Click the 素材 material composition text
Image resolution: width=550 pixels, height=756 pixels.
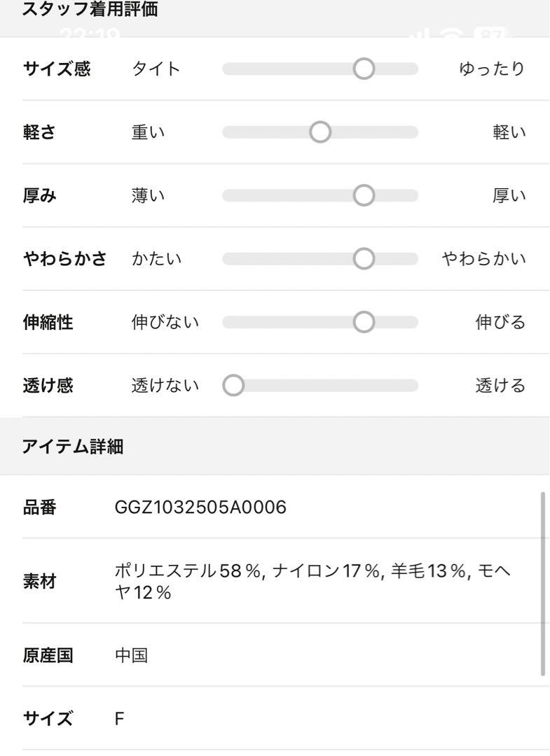click(x=312, y=582)
